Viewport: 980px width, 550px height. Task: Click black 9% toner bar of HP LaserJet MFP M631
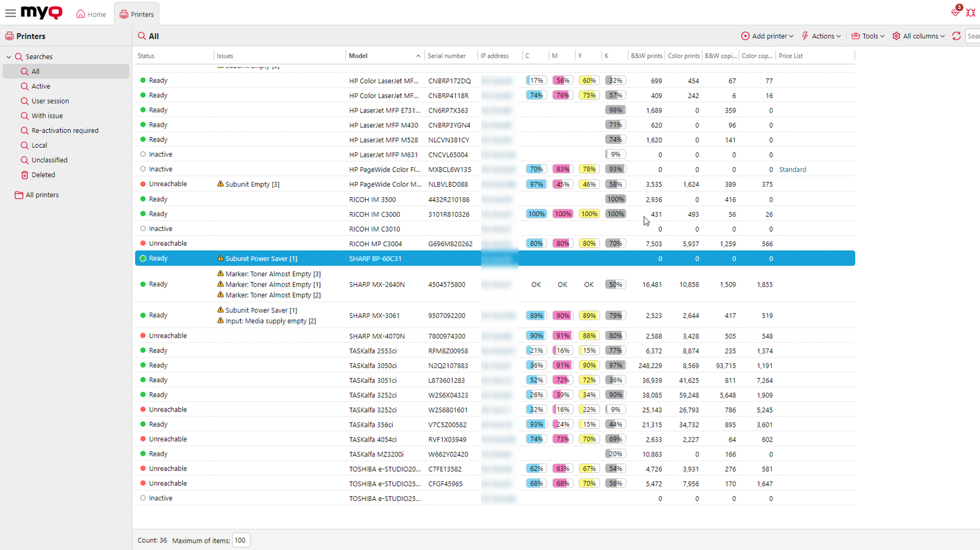tap(615, 154)
